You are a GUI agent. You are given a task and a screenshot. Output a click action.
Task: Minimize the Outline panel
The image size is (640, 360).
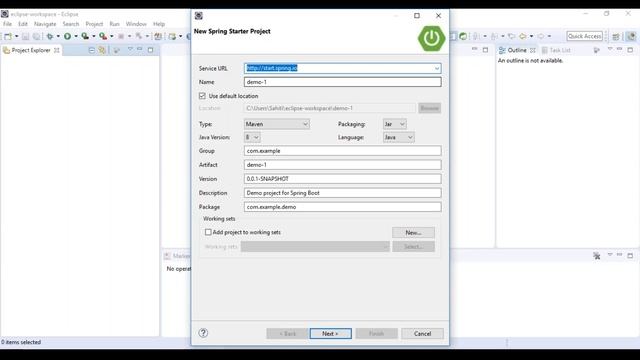(x=620, y=49)
